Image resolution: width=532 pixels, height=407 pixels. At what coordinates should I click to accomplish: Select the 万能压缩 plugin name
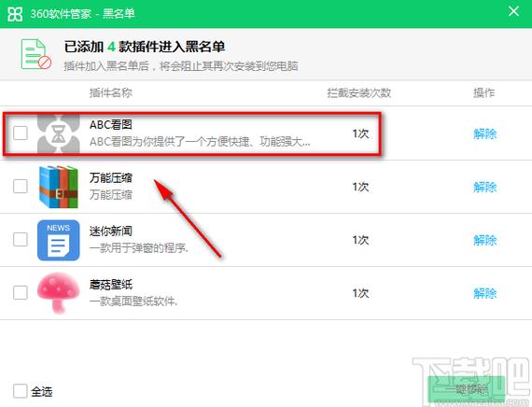coord(111,177)
